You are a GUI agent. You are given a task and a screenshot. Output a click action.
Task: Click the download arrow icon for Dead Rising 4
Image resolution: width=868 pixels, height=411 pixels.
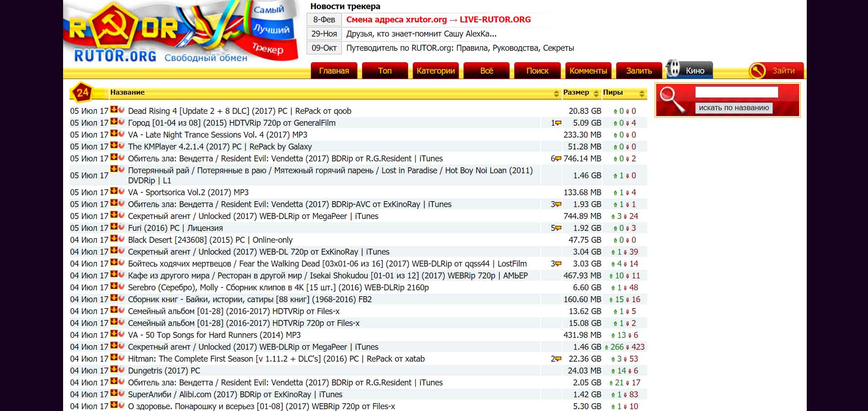click(114, 110)
